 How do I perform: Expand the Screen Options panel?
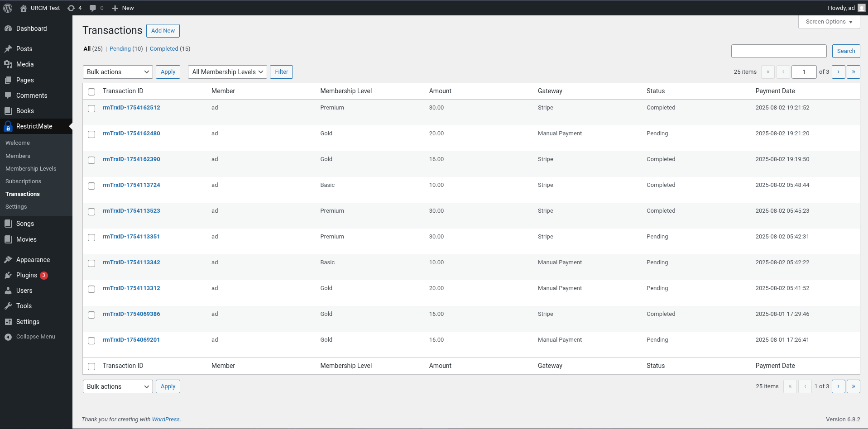point(829,22)
